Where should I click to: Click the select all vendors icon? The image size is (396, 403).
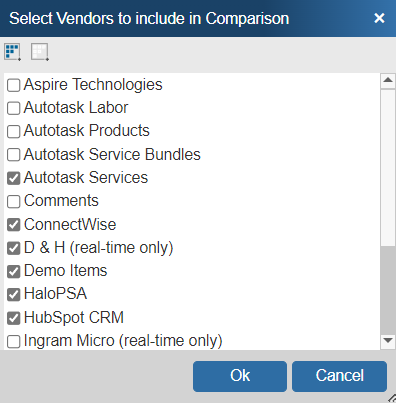pos(13,52)
